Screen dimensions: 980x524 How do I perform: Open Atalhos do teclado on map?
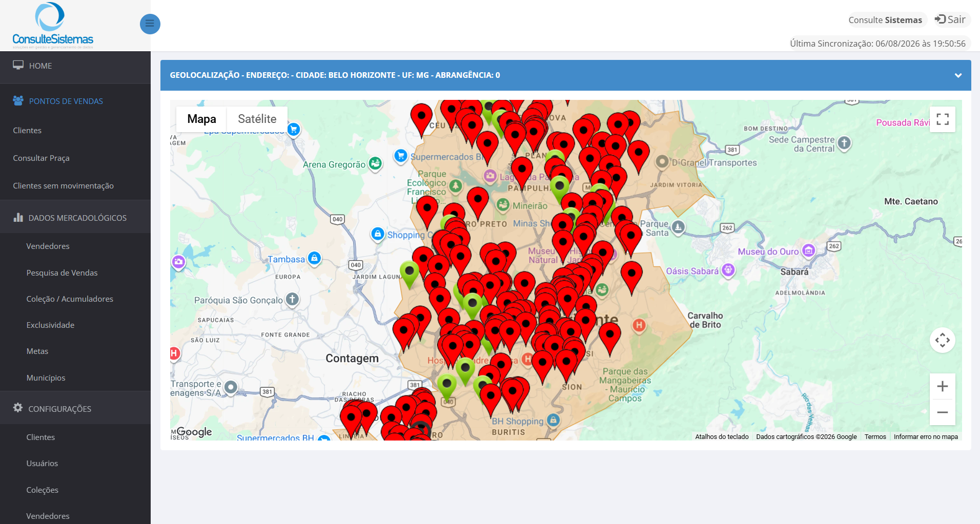tap(722, 437)
